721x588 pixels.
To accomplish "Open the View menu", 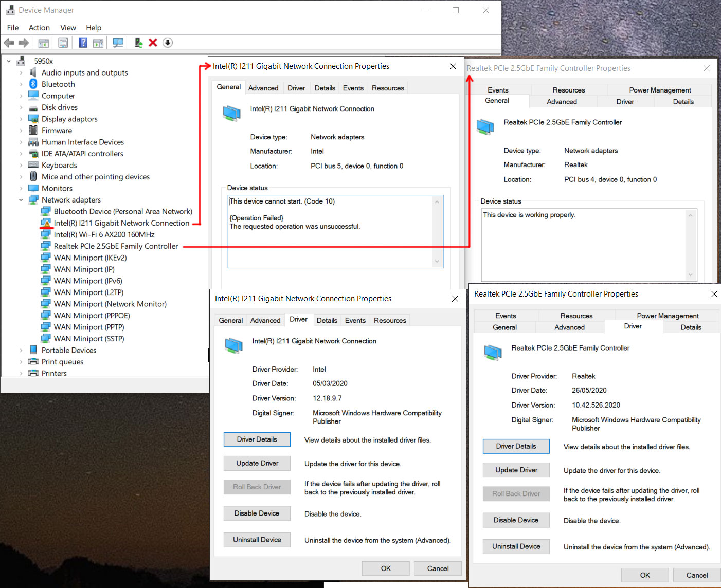I will pyautogui.click(x=68, y=28).
